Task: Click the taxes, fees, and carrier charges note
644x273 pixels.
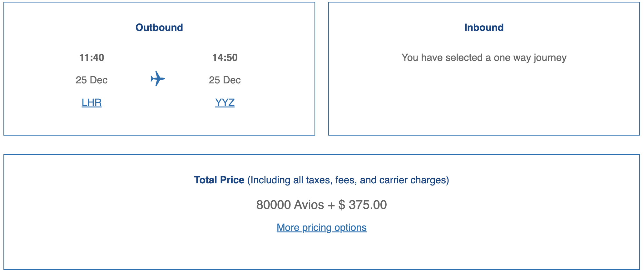Action: 348,180
